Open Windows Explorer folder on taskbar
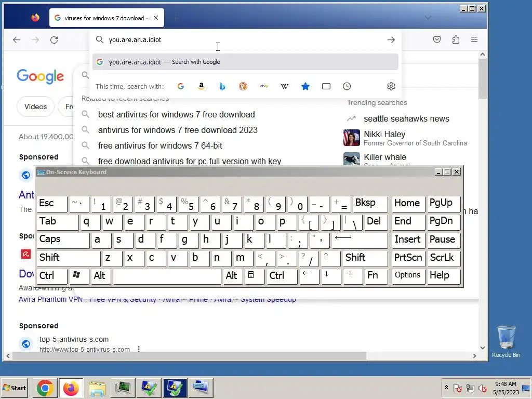This screenshot has height=399, width=532. tap(97, 388)
